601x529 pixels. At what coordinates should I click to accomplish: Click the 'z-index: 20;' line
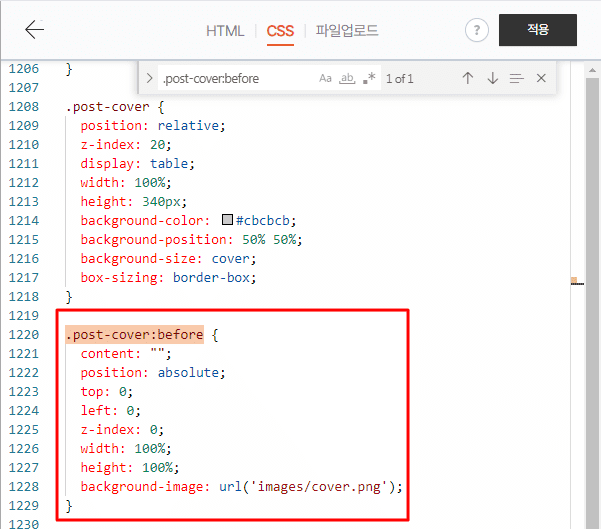click(x=126, y=145)
